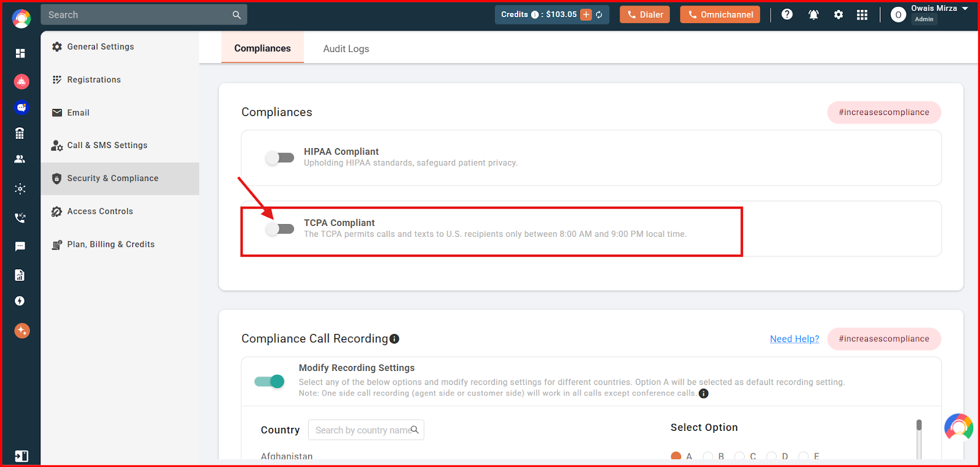Screen dimensions: 980x467
Task: Click the Owais Mirza user name
Action: pos(933,9)
